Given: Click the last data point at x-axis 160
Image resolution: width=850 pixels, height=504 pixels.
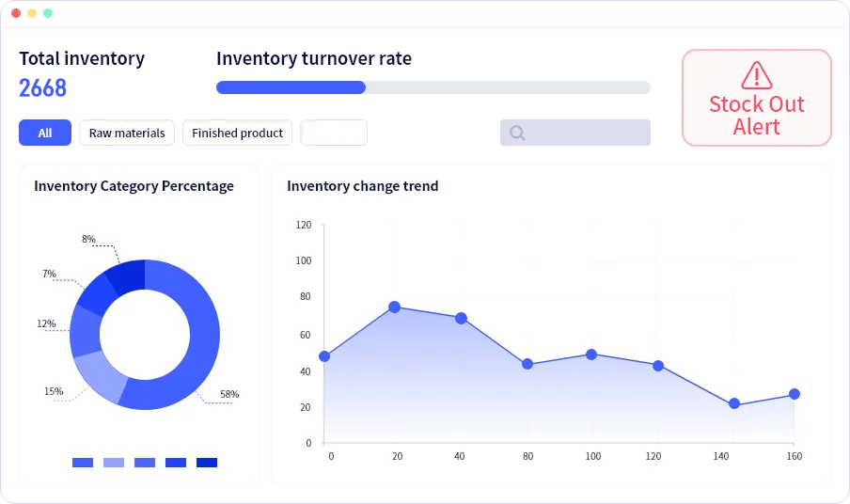Looking at the screenshot, I should tap(795, 394).
